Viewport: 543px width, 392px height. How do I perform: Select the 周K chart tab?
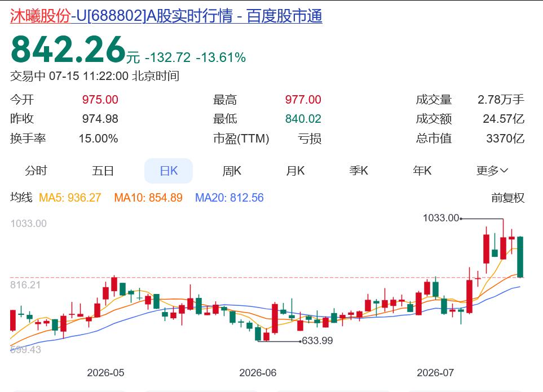[x=232, y=171]
